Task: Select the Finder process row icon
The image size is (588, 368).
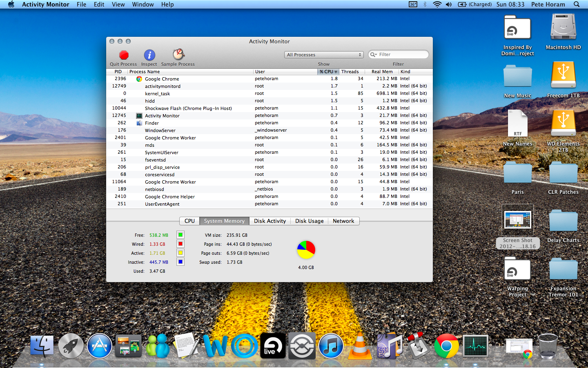Action: [x=139, y=123]
